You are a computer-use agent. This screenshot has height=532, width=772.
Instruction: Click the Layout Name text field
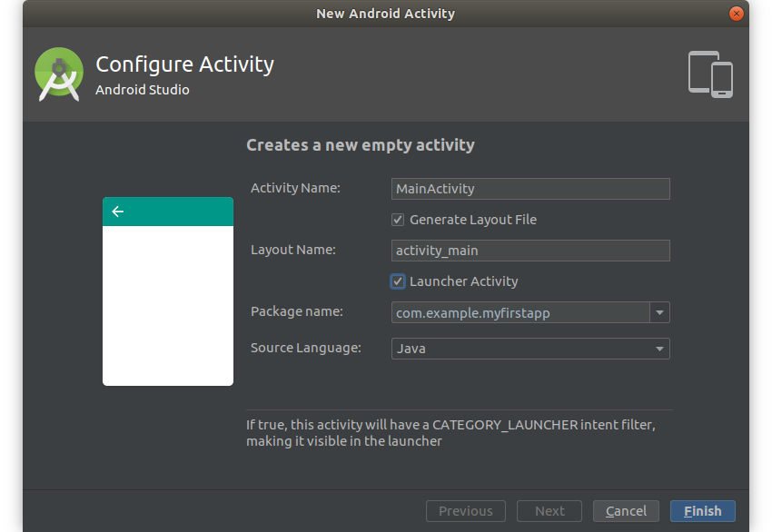pyautogui.click(x=531, y=251)
